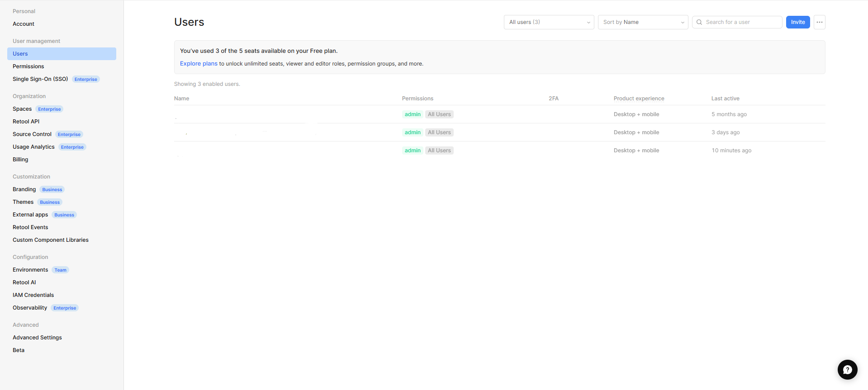Click Desktop + mobile in the 5 months ago row

[636, 114]
